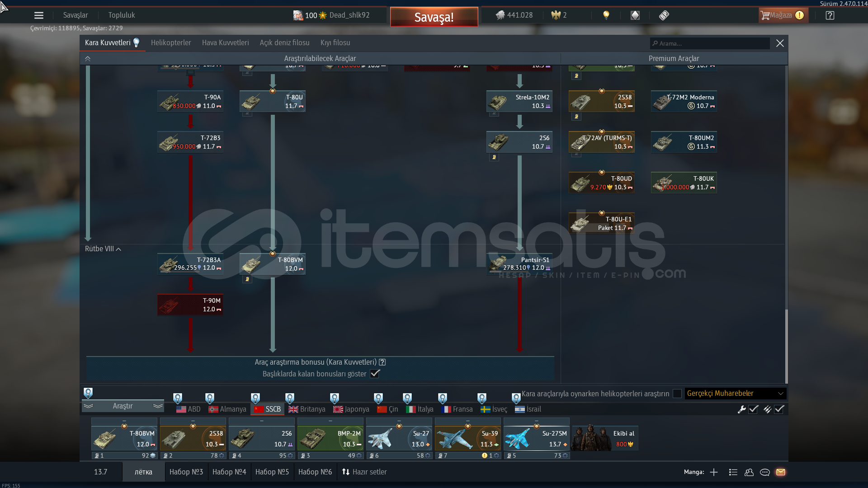Screen dimensions: 868x488
Task: Click crew icon under Su-27 slot
Action: [371, 455]
